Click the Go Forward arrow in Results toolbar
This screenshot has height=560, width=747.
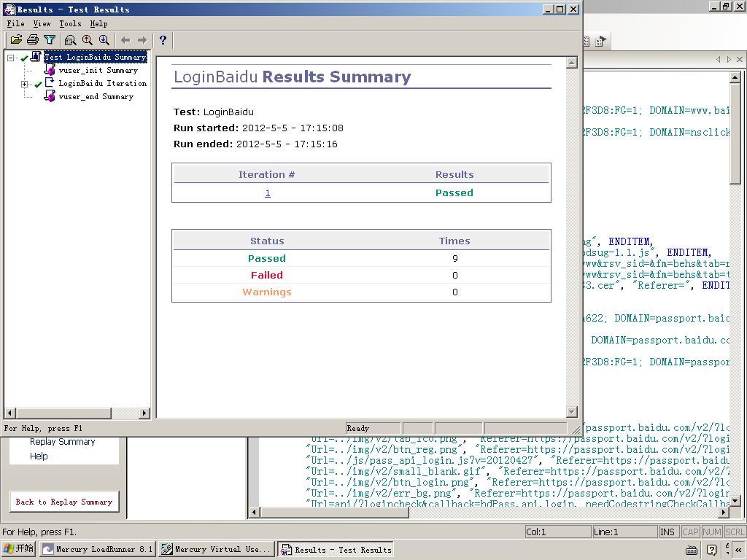coord(142,40)
